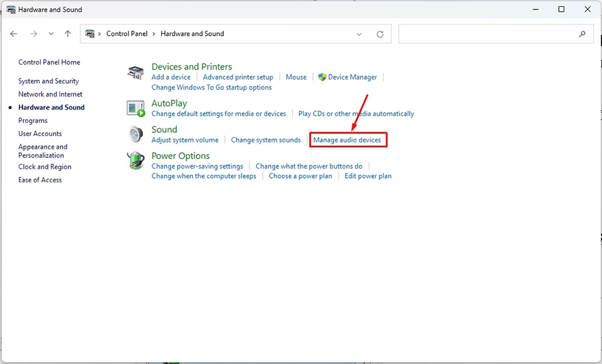
Task: Open Change power-saving settings
Action: [197, 166]
